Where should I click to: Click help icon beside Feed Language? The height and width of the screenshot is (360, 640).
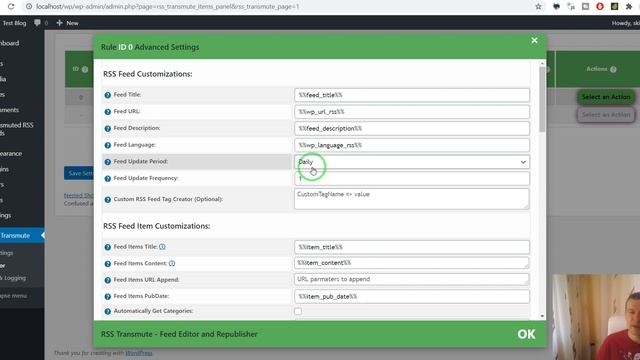[108, 145]
